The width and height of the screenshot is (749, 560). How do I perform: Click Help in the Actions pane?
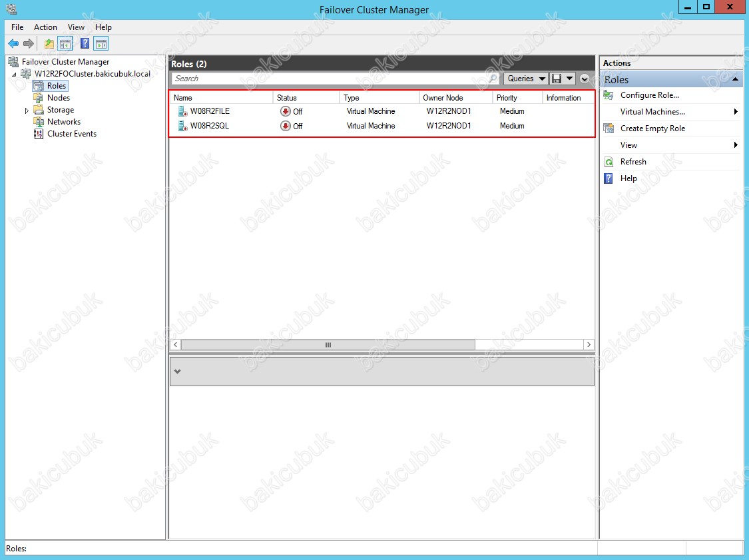click(x=628, y=178)
